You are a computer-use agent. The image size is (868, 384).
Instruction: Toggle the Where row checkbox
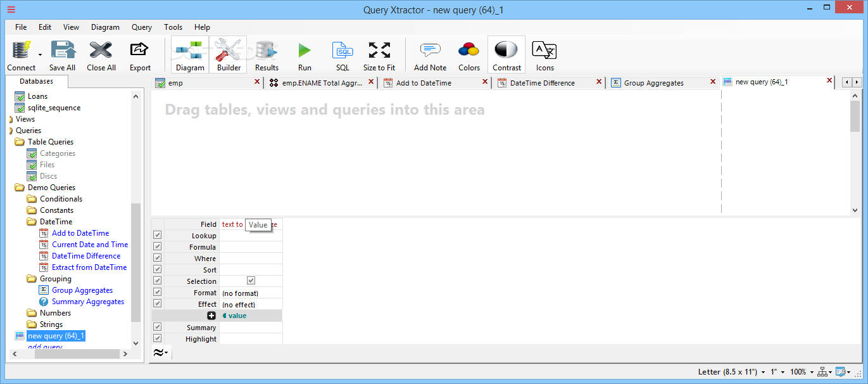(x=158, y=258)
